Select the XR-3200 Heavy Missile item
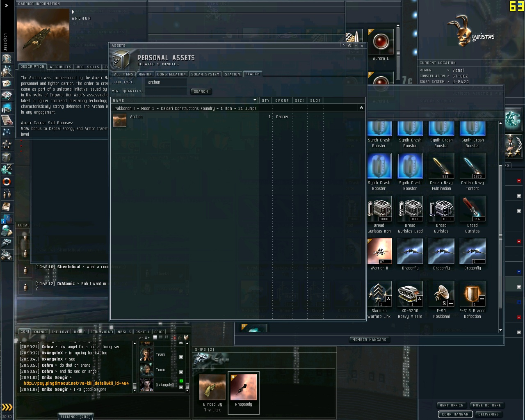This screenshot has height=420, width=525. (x=410, y=300)
